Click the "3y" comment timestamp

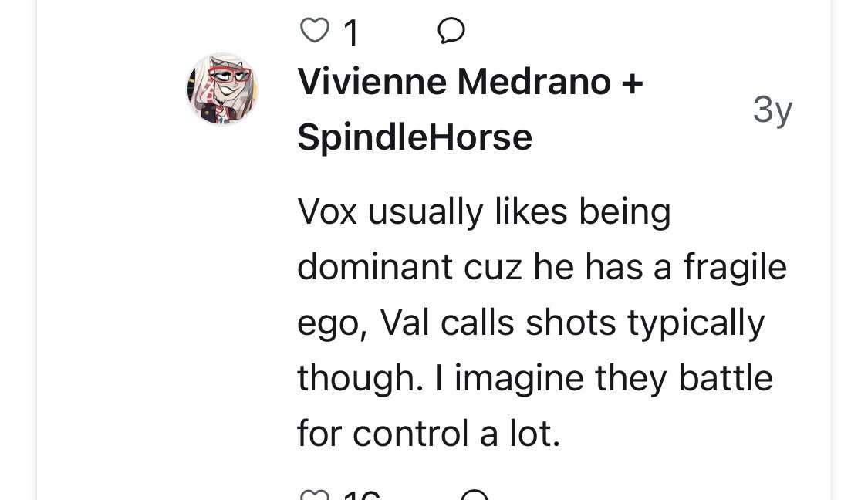click(x=772, y=110)
